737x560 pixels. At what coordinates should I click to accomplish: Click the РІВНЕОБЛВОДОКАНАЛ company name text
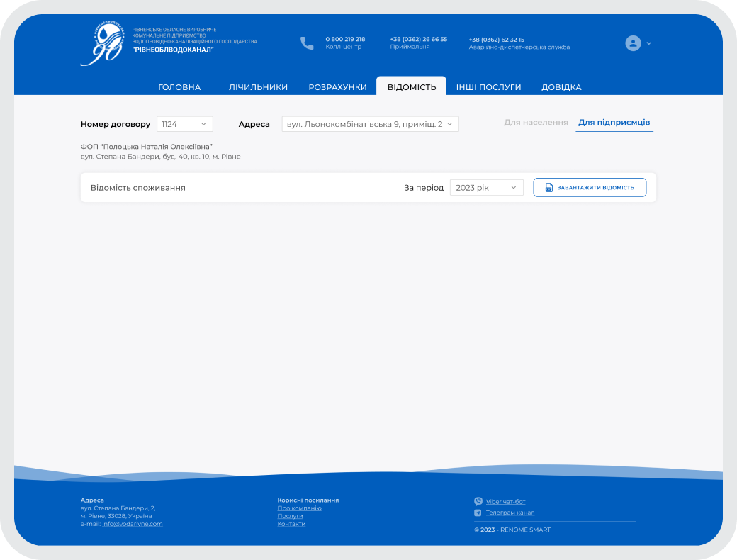click(x=173, y=50)
